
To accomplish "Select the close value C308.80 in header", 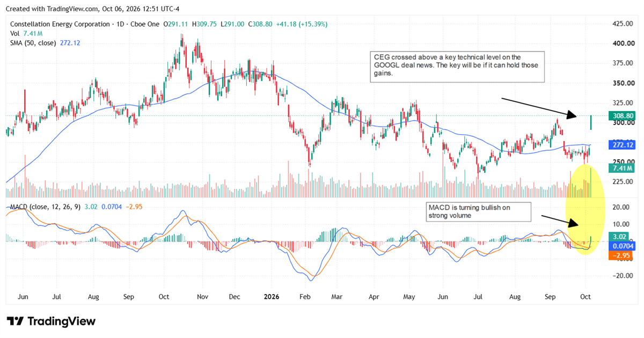I will point(260,24).
